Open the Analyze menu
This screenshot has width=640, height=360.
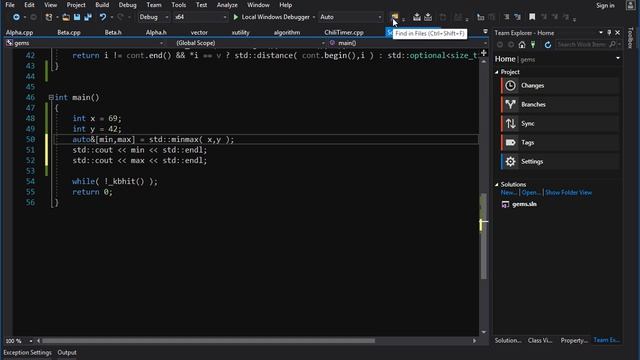(227, 5)
